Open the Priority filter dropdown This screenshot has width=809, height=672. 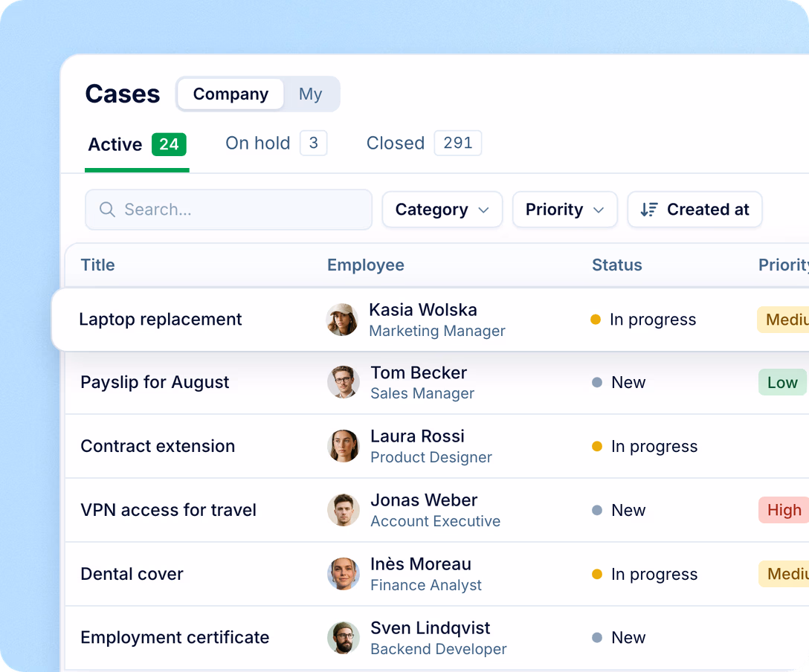(x=564, y=210)
